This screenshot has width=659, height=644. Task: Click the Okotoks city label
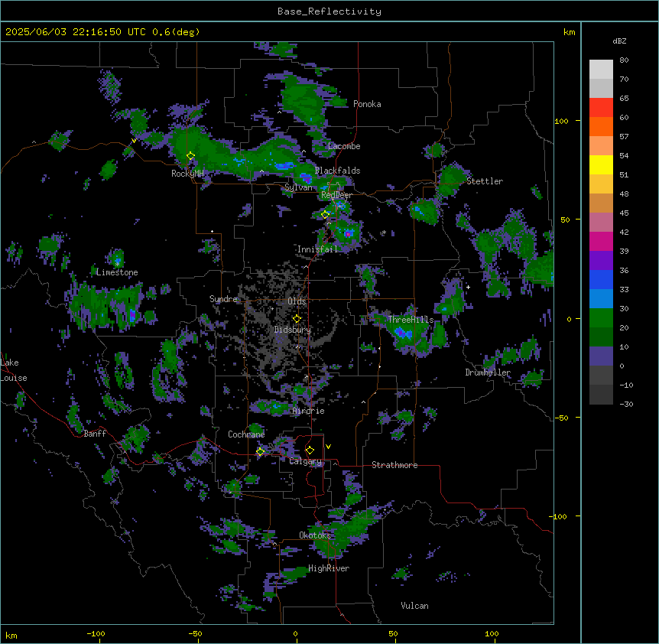(315, 535)
